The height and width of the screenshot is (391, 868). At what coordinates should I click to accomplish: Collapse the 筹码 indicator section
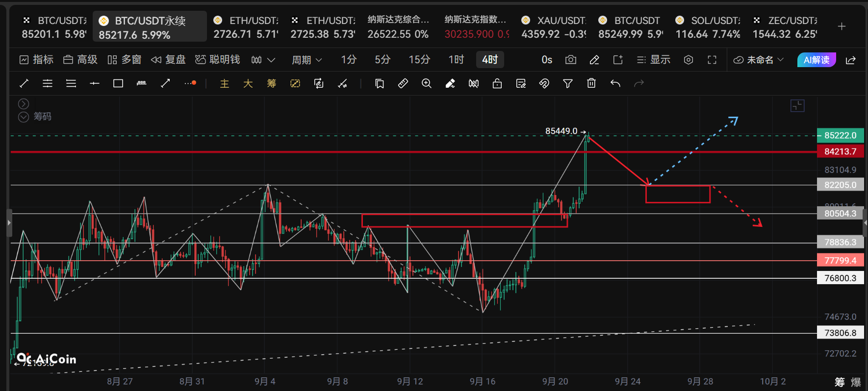click(x=24, y=117)
